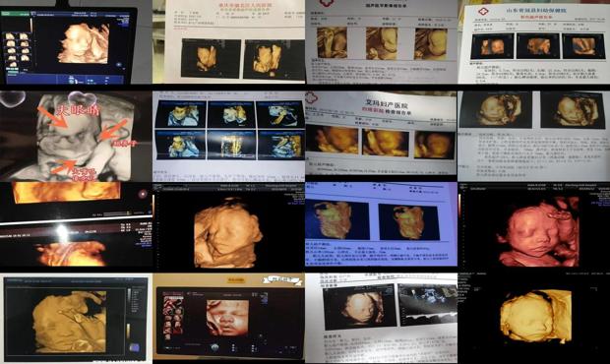Click the red diamond hospital logo
Screen dimensions: 610x364
coord(483,11)
